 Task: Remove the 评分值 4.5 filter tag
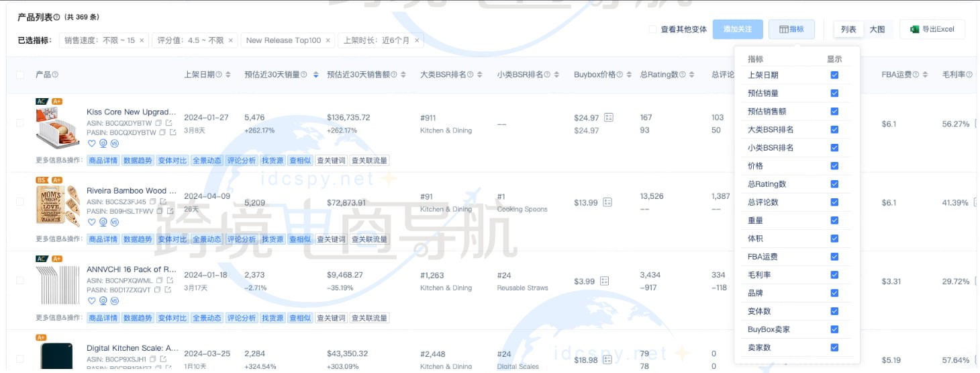click(x=230, y=40)
